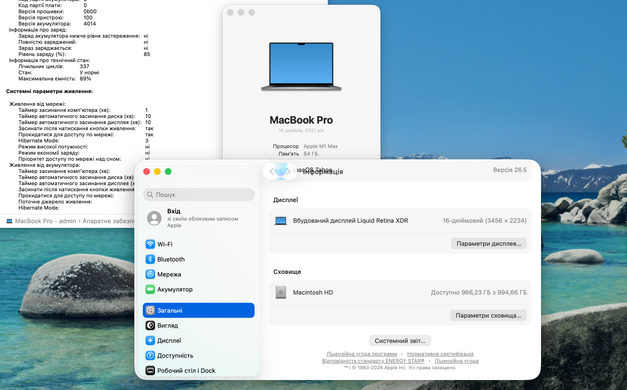Click the Версія пристрою: 100 row
The image size is (627, 390).
[55, 18]
